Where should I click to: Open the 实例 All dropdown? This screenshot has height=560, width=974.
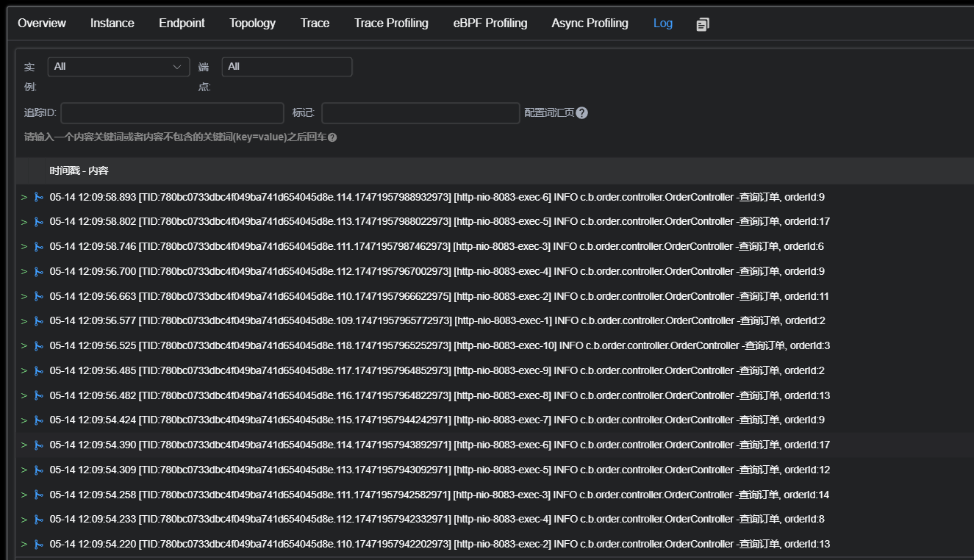tap(118, 67)
